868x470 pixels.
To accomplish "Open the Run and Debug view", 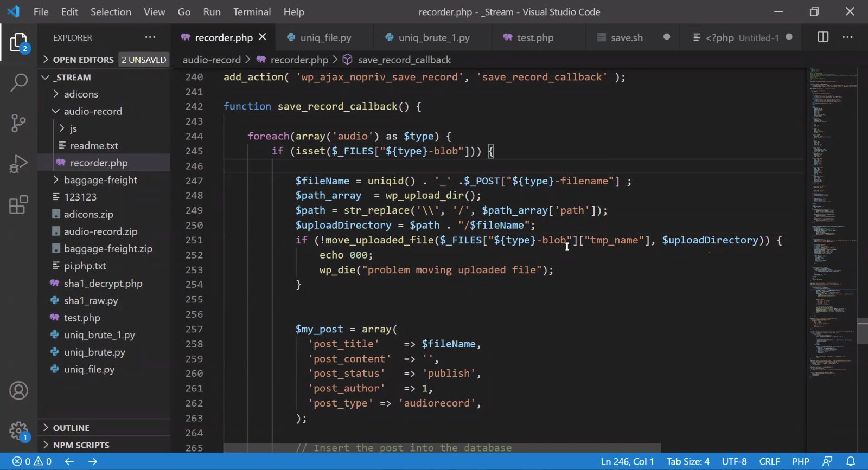I will (18, 164).
